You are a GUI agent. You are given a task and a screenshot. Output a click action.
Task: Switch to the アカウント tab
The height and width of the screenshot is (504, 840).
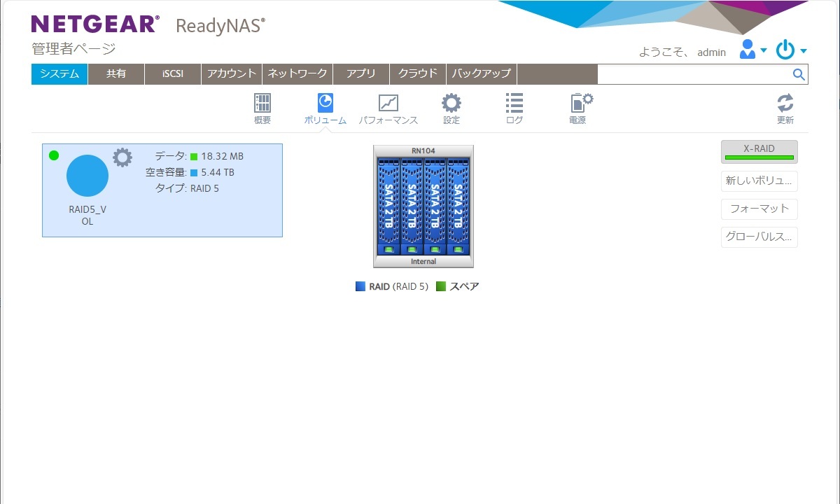click(x=232, y=74)
